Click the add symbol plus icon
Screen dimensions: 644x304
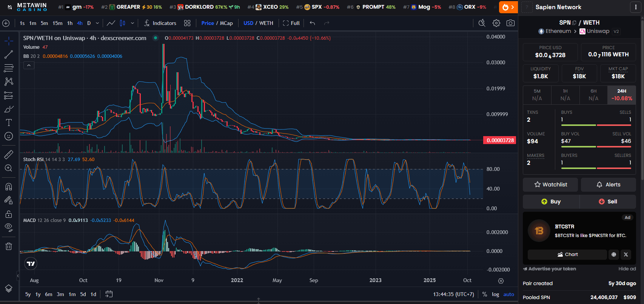(x=6, y=23)
